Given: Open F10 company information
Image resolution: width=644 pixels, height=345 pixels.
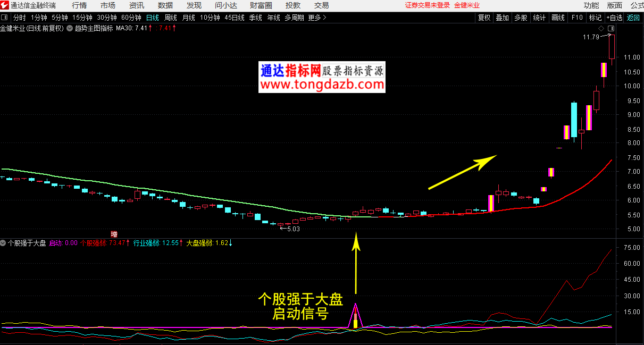Looking at the screenshot, I should tap(577, 18).
